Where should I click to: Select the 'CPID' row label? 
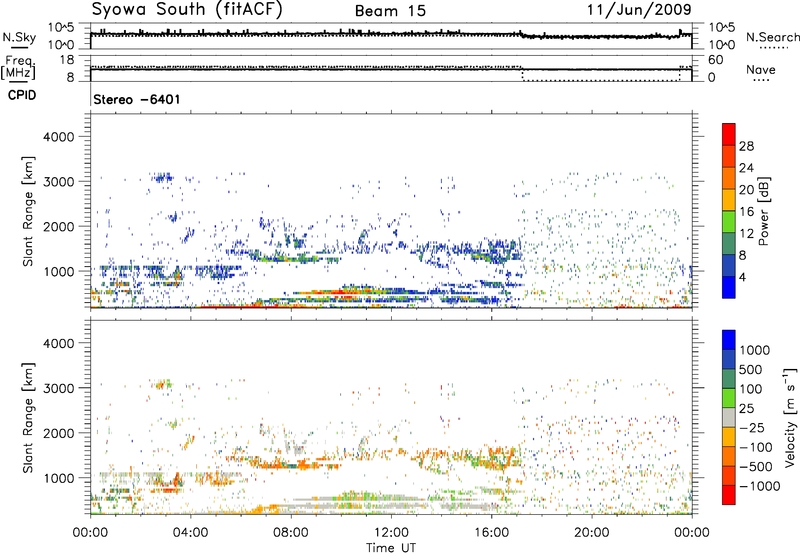(22, 95)
